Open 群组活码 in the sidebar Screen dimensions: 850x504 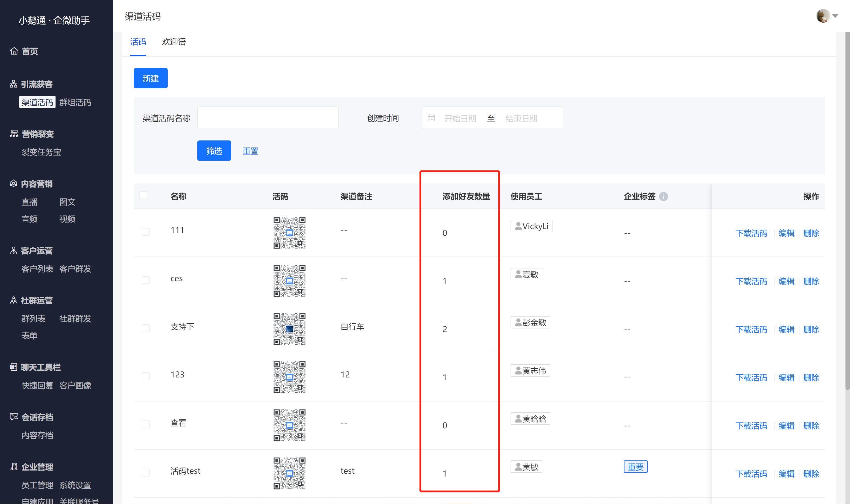tap(75, 102)
